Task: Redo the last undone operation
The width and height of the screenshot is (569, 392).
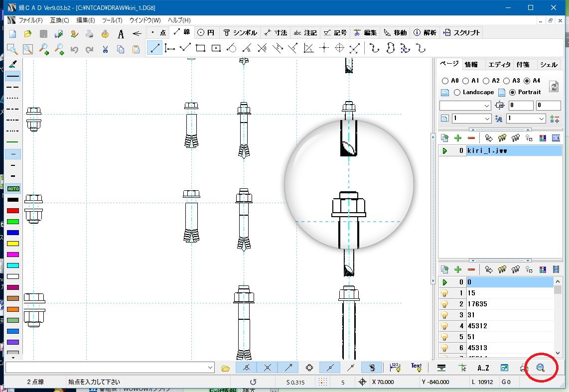Action: [x=89, y=49]
